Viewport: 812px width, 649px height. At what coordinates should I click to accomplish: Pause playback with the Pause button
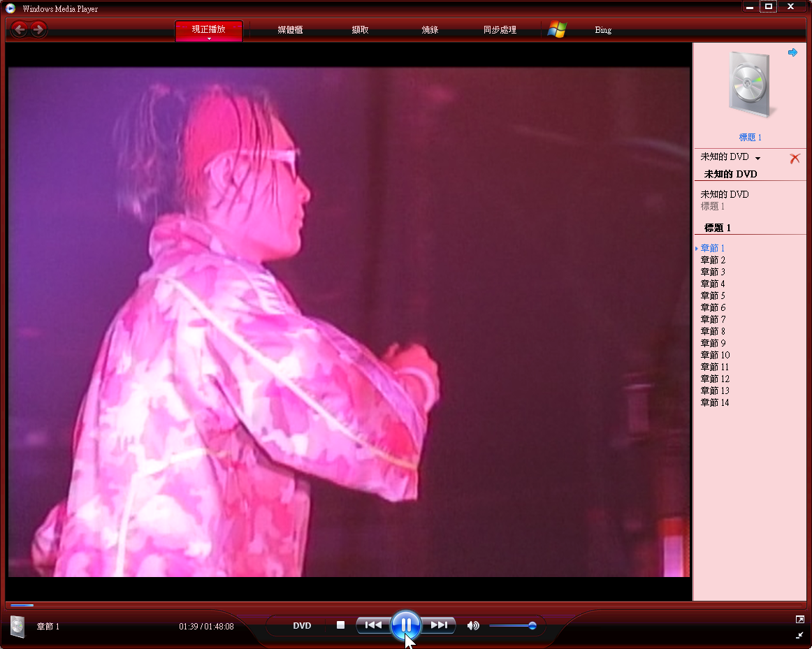click(x=406, y=625)
